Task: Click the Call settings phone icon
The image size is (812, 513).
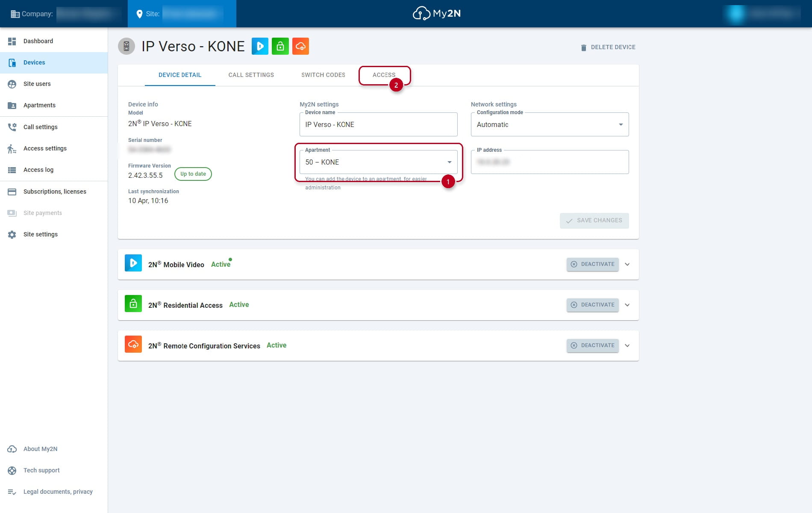Action: click(x=12, y=127)
